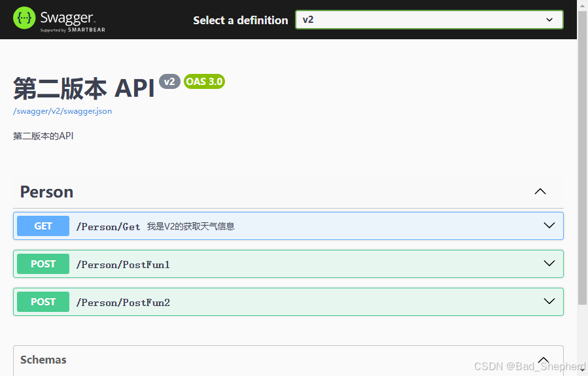The width and height of the screenshot is (588, 376).
Task: Click the 第二版本的API description text
Action: coord(43,136)
